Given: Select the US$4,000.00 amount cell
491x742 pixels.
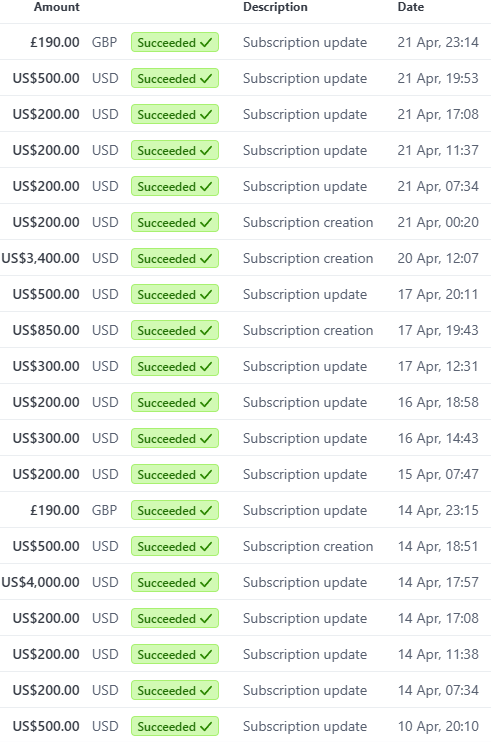Looking at the screenshot, I should 41,582.
